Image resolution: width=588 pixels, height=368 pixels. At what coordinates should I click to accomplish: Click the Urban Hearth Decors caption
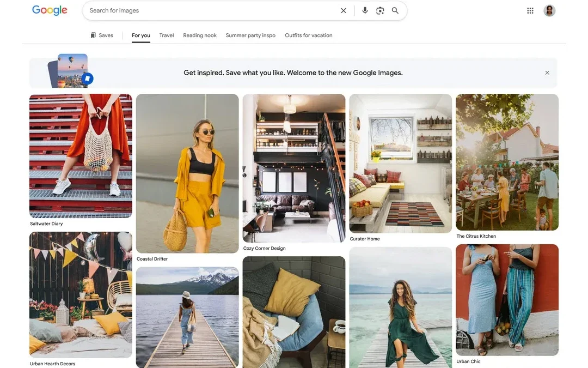(52, 364)
